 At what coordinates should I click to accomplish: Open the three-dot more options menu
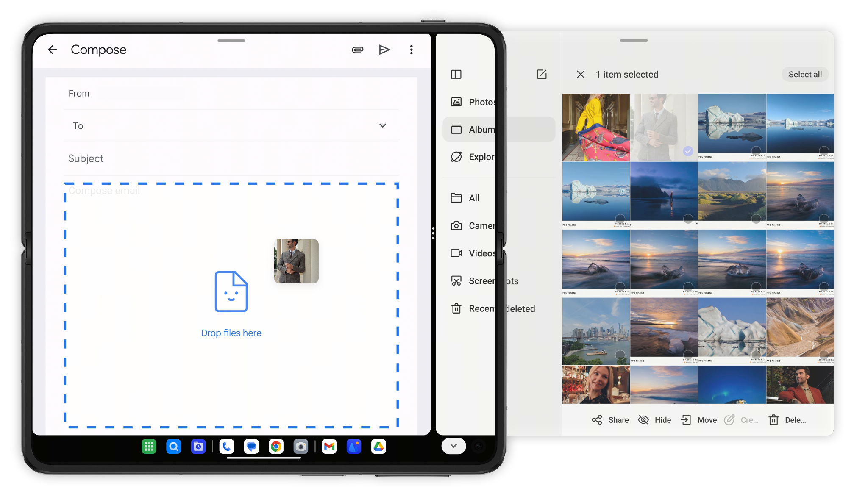[411, 50]
